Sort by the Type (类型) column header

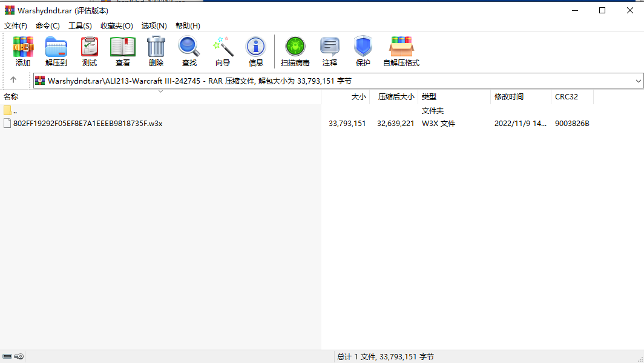[x=454, y=96]
